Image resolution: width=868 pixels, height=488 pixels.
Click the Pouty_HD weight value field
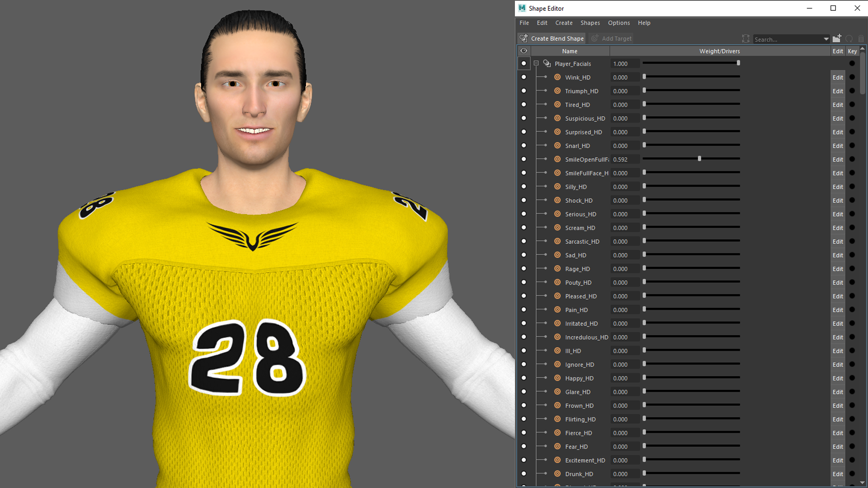pyautogui.click(x=625, y=282)
